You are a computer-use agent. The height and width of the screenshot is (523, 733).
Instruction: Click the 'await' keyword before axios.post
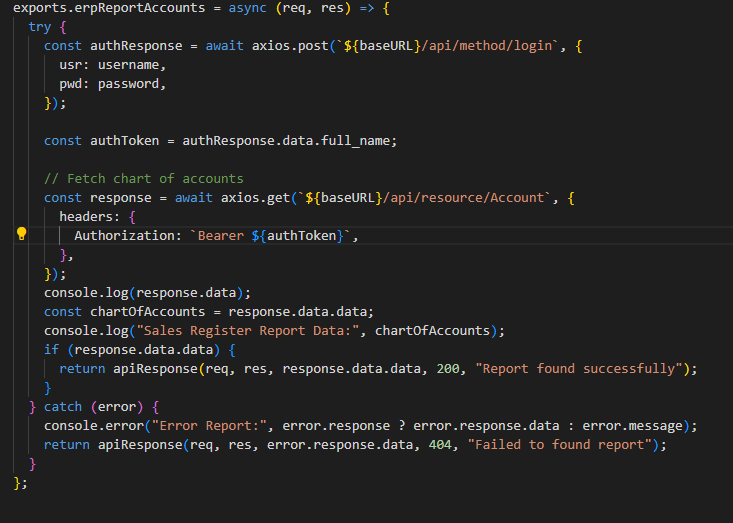(x=224, y=46)
